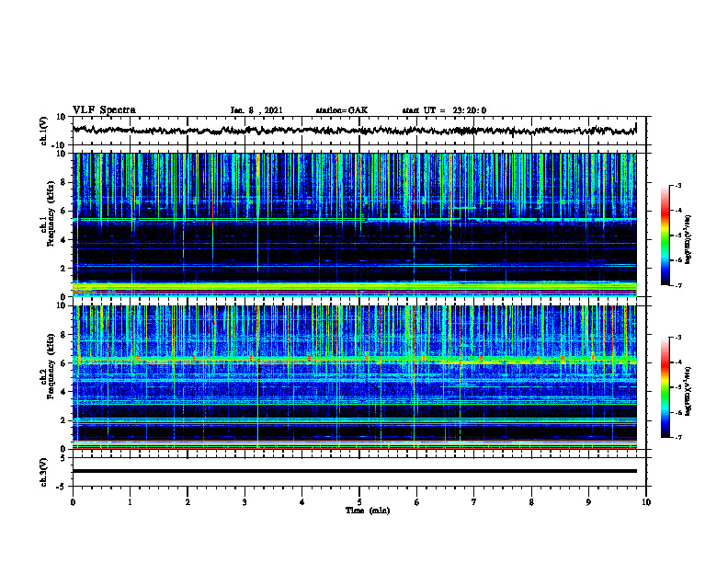The width and height of the screenshot is (728, 563).
Task: Click the ch.2 spectrogram colorbar
Action: coord(665,387)
